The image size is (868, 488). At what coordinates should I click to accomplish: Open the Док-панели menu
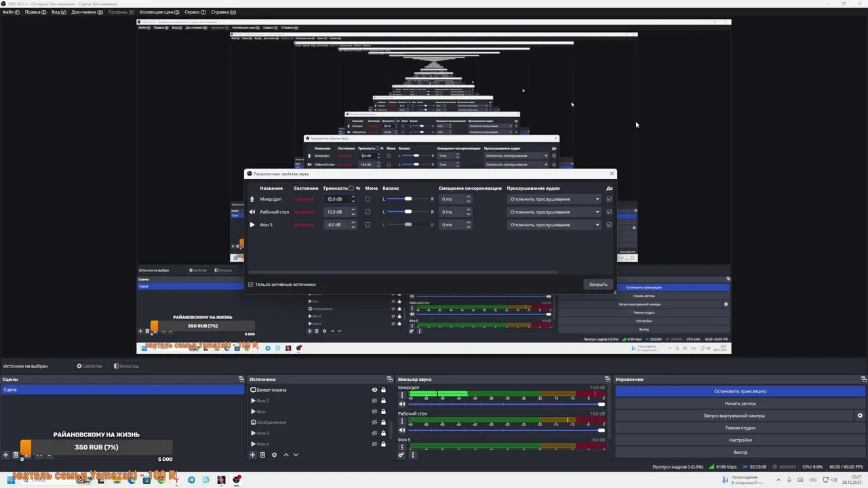point(87,12)
